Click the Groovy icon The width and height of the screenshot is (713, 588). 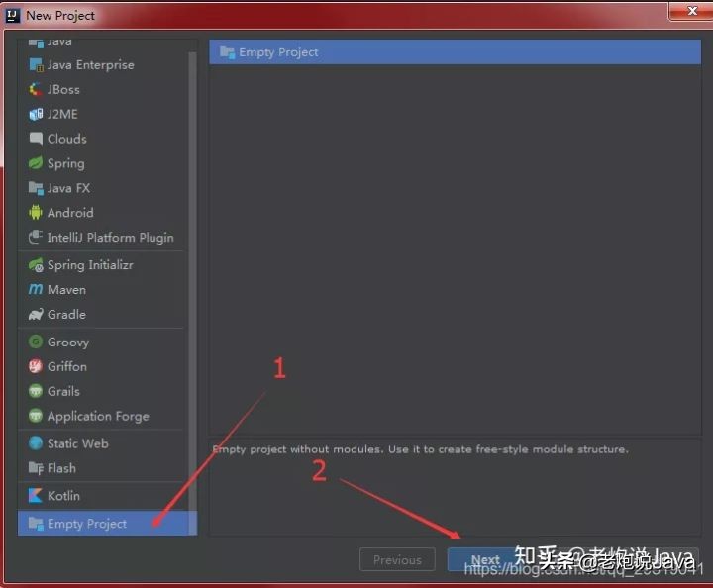36,342
